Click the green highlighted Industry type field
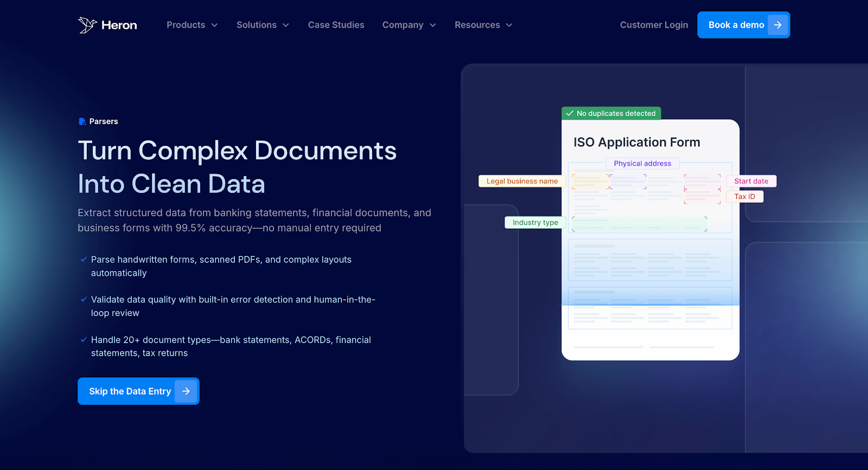The width and height of the screenshot is (868, 470). [x=640, y=224]
